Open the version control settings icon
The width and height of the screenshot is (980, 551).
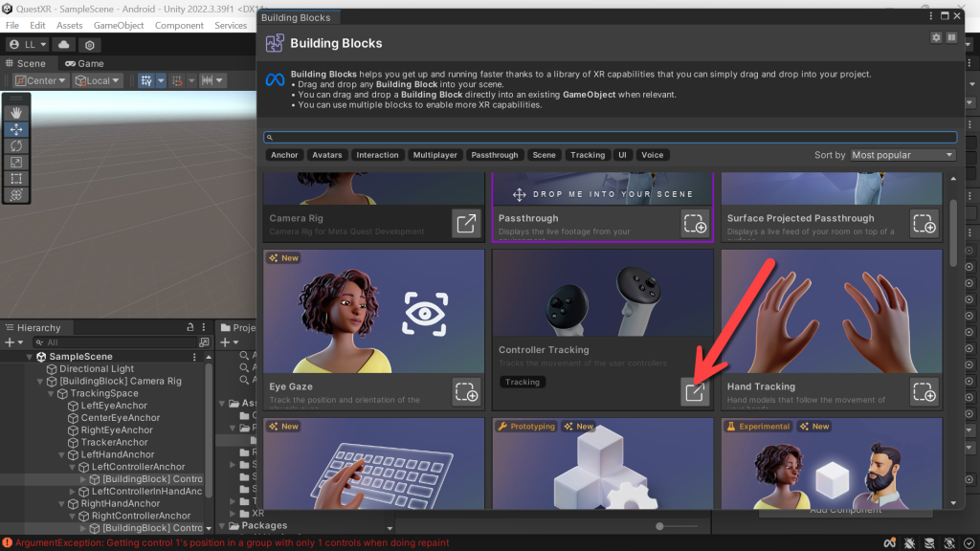click(89, 45)
